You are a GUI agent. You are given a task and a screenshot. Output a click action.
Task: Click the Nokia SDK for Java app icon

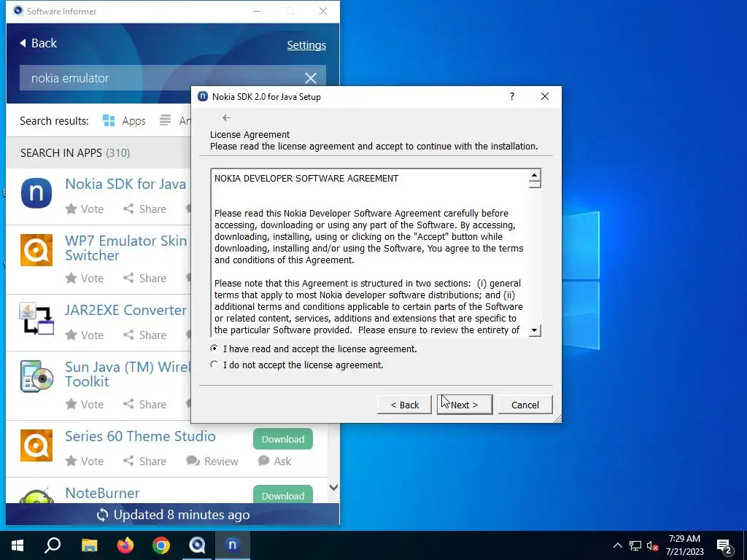[36, 192]
